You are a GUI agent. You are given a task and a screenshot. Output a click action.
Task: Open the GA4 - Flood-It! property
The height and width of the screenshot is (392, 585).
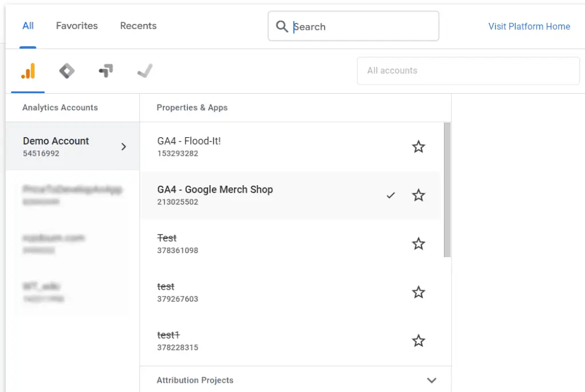[x=189, y=141]
